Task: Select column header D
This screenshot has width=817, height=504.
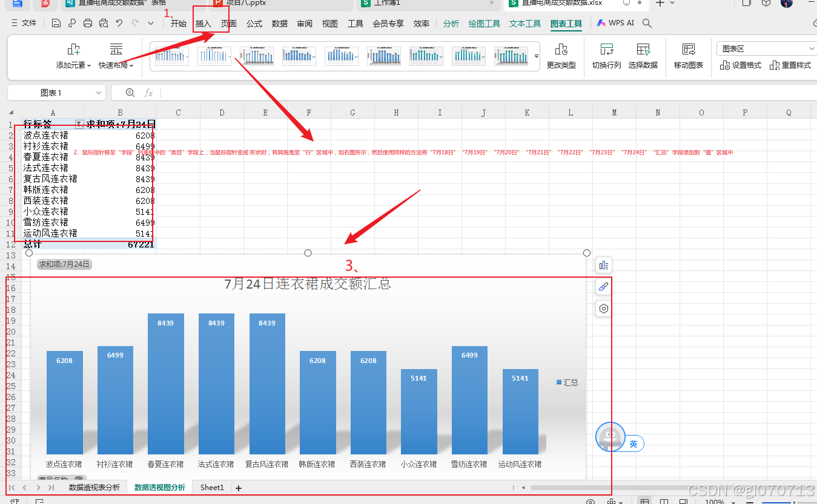Action: tap(222, 113)
